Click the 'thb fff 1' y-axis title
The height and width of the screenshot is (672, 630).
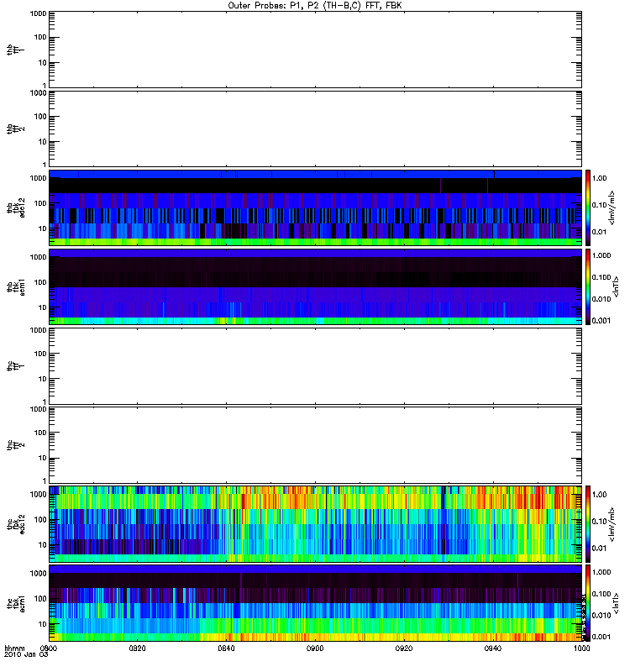click(x=16, y=50)
